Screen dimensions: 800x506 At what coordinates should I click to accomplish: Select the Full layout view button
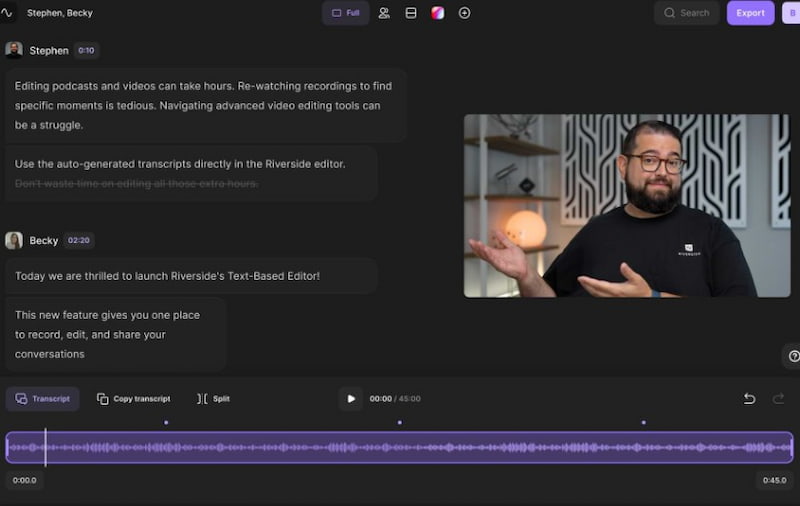(345, 13)
